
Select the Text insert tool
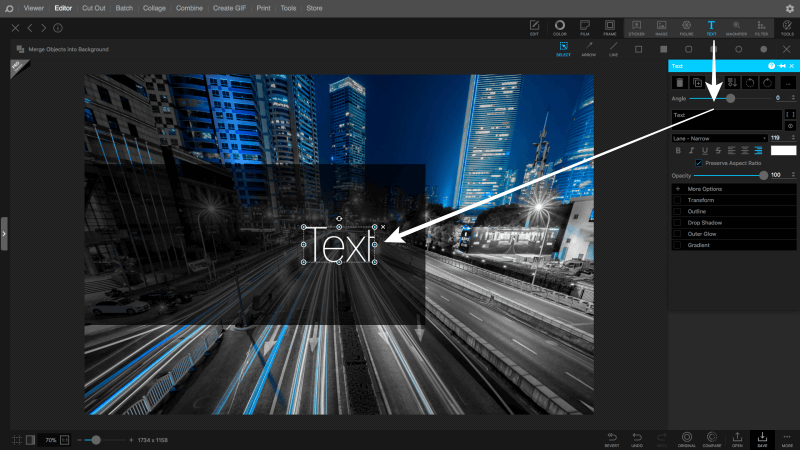[x=711, y=28]
